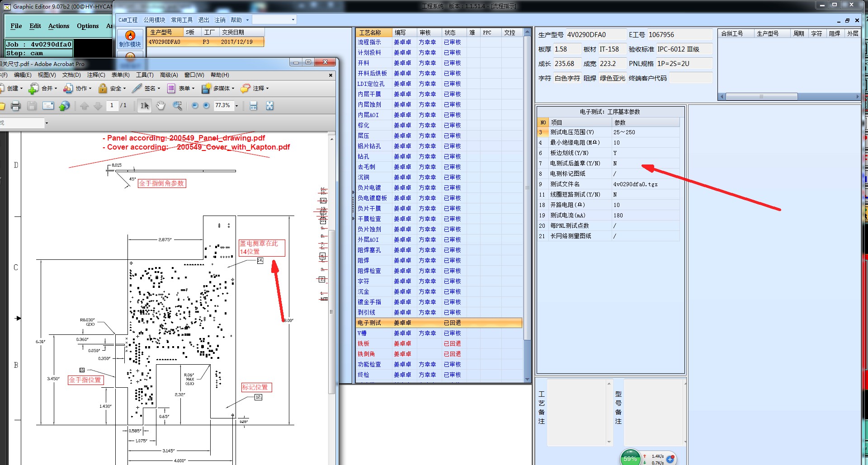Open the File menu in Graphic Editor
The height and width of the screenshot is (465, 868).
pos(16,26)
